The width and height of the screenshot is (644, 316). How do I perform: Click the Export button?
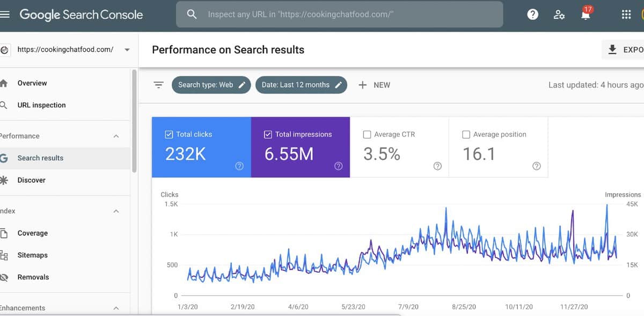[x=623, y=49]
